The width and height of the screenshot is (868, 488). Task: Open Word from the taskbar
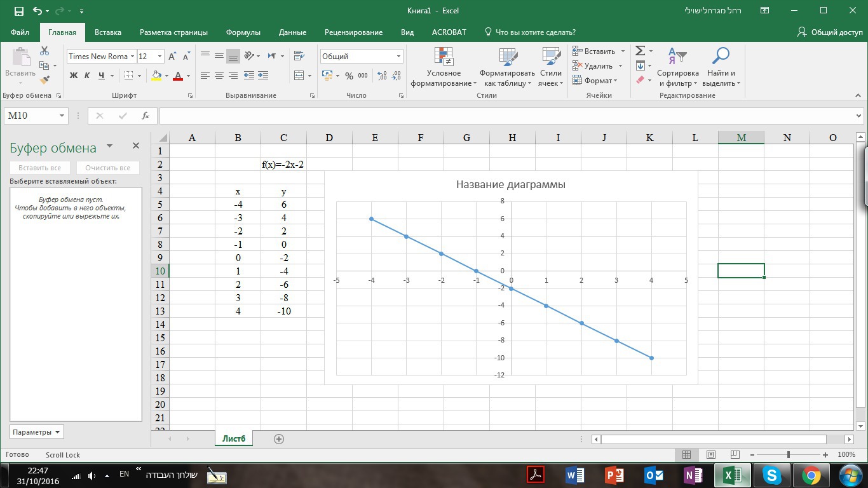pyautogui.click(x=575, y=475)
